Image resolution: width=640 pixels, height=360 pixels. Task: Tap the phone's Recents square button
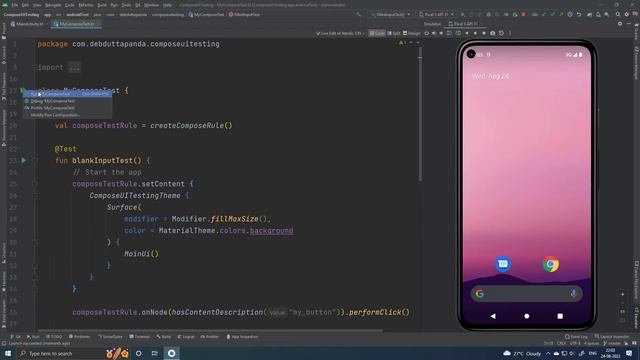(560, 316)
